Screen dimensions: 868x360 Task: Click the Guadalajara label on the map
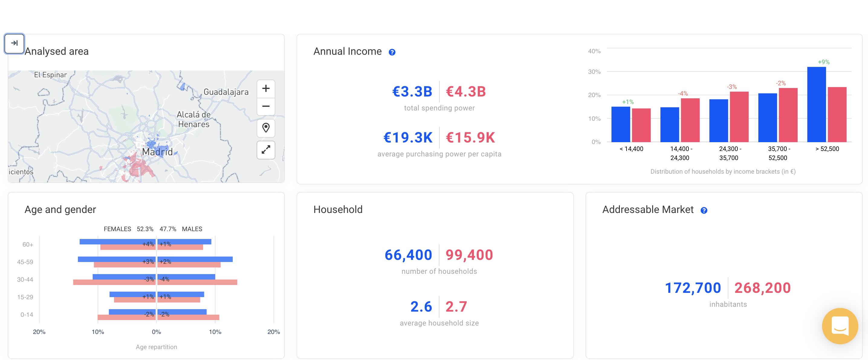[226, 92]
